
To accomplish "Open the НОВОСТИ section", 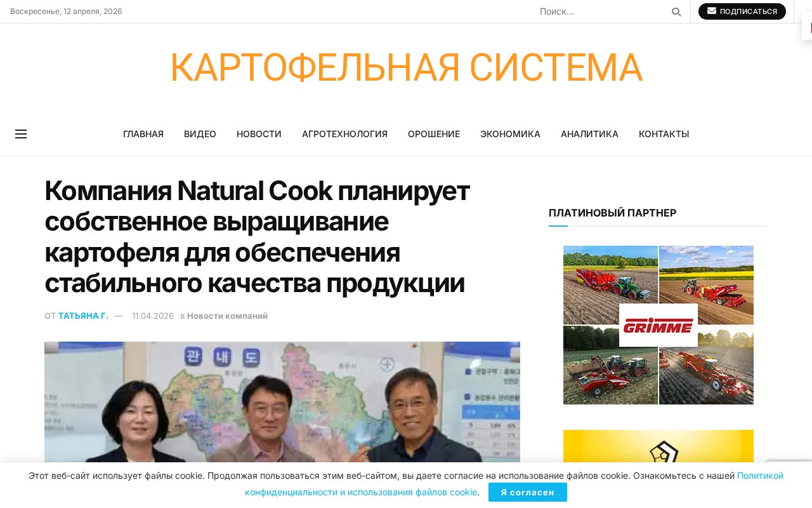I will pos(259,134).
